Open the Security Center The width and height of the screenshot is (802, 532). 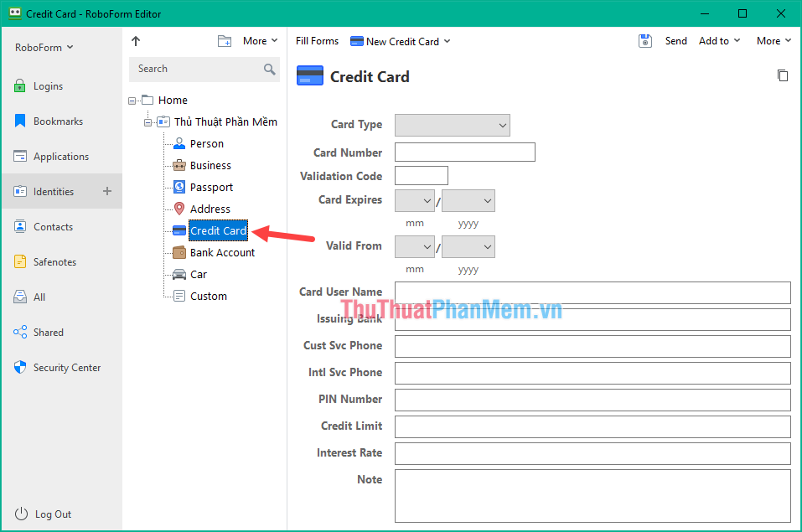(65, 367)
